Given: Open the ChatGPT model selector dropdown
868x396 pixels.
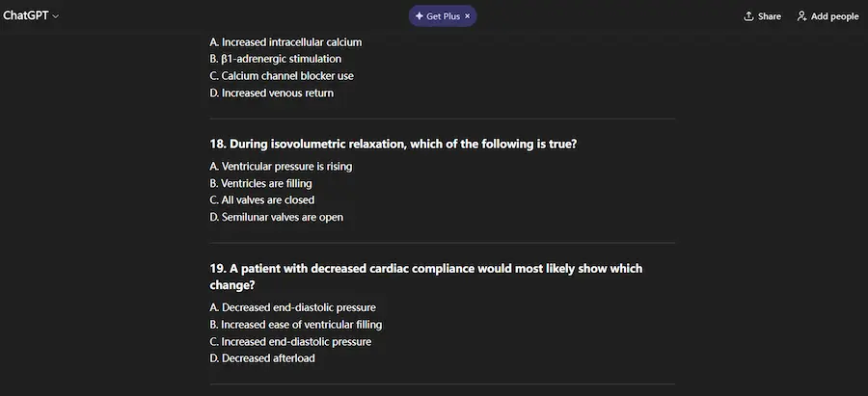Looking at the screenshot, I should coord(31,16).
